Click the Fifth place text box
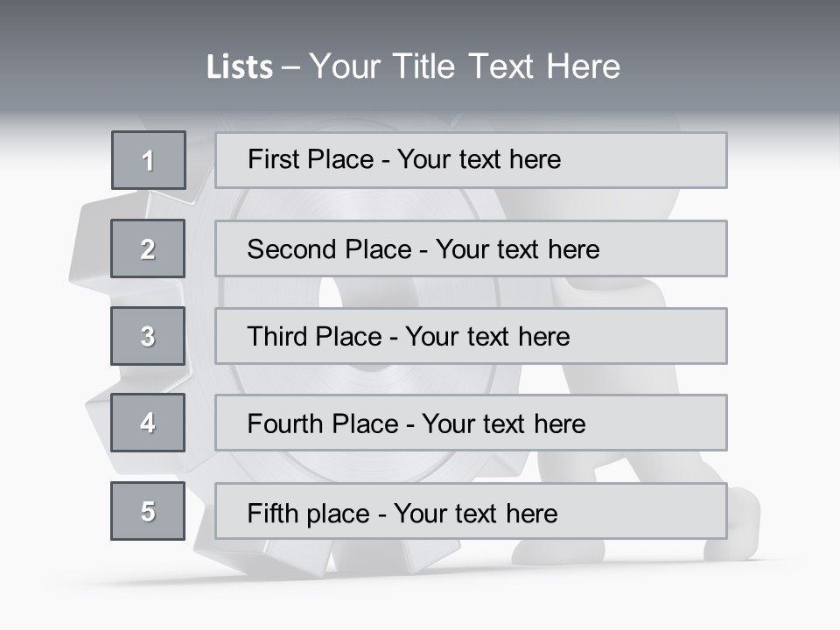The height and width of the screenshot is (630, 840). tap(471, 511)
